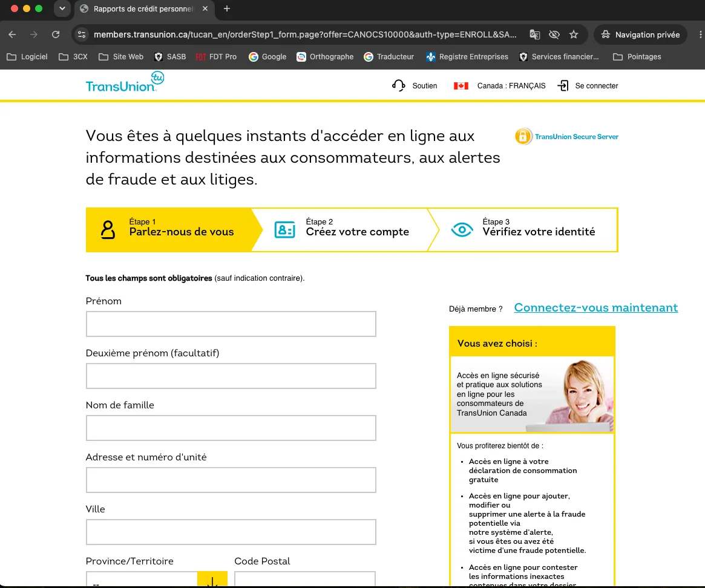
Task: Open the SASB bookmark
Action: (170, 57)
